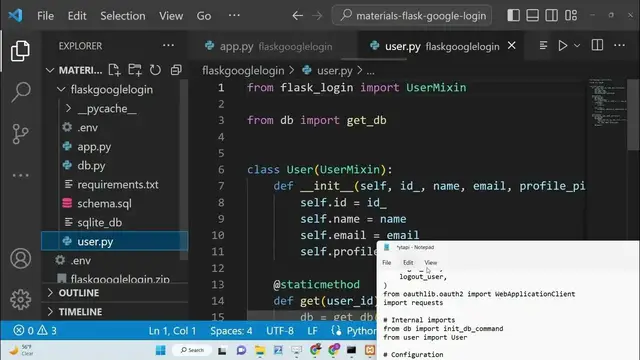Open View menu in Notepad window

point(431,262)
